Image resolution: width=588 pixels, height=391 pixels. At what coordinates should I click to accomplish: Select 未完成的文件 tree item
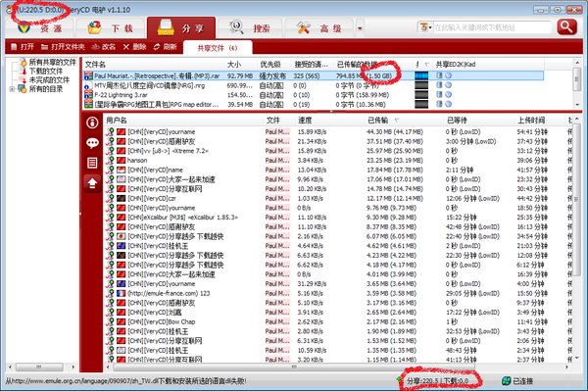tap(49, 79)
